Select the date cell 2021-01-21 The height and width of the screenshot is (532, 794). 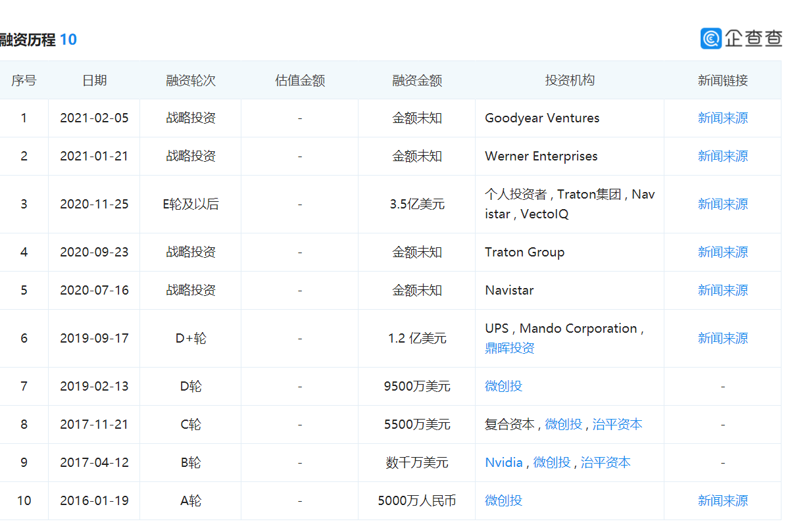tap(94, 157)
